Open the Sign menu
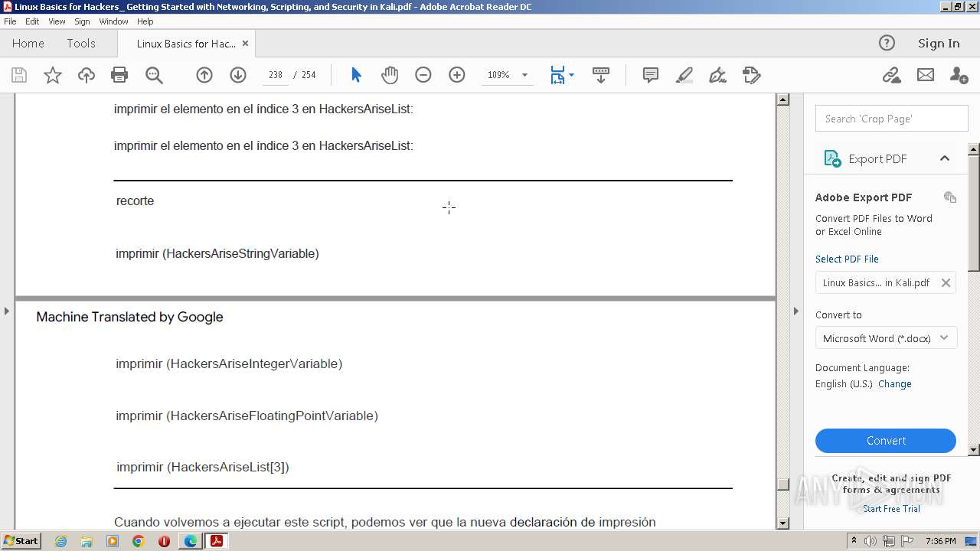980x551 pixels. tap(82, 21)
